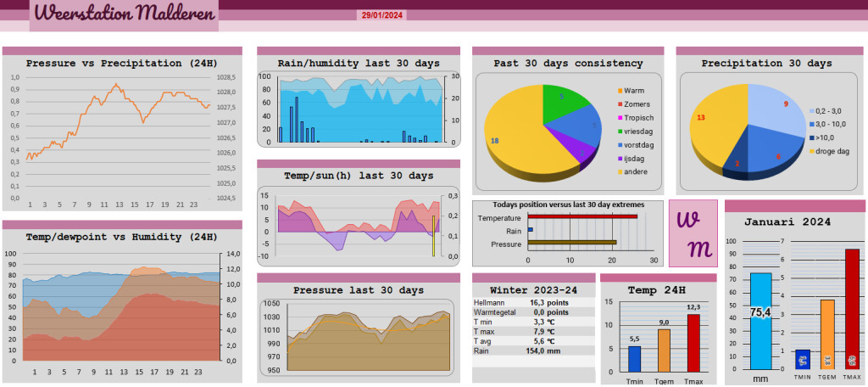Click the blue 75,4 mm rainfall bar

[x=760, y=321]
